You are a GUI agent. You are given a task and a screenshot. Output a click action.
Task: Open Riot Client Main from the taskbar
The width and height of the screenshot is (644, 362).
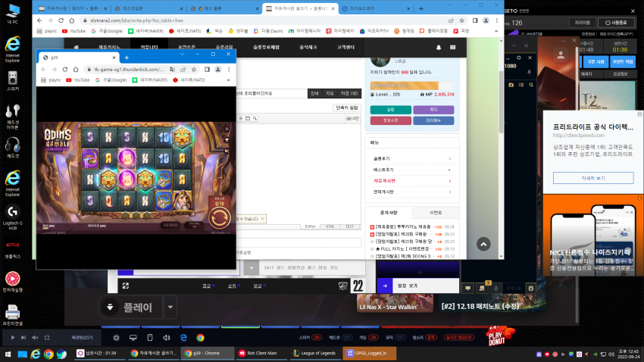261,354
